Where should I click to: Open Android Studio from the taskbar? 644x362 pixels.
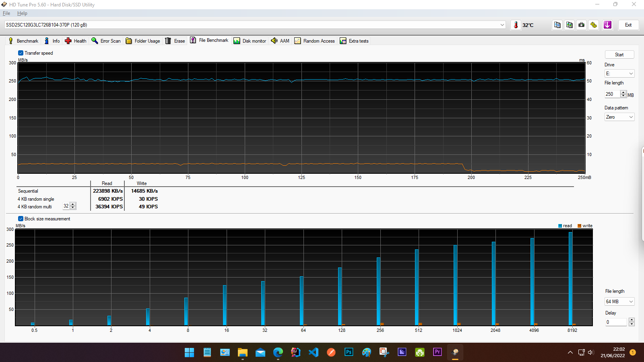click(x=420, y=352)
